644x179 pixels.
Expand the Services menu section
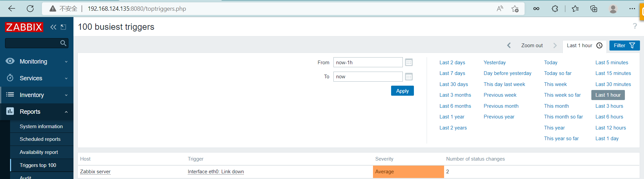click(x=37, y=78)
